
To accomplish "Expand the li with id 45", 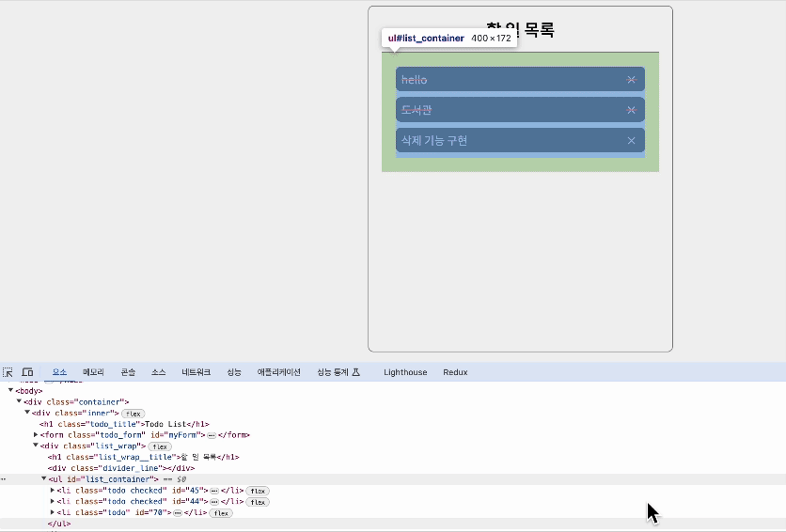I will click(53, 490).
